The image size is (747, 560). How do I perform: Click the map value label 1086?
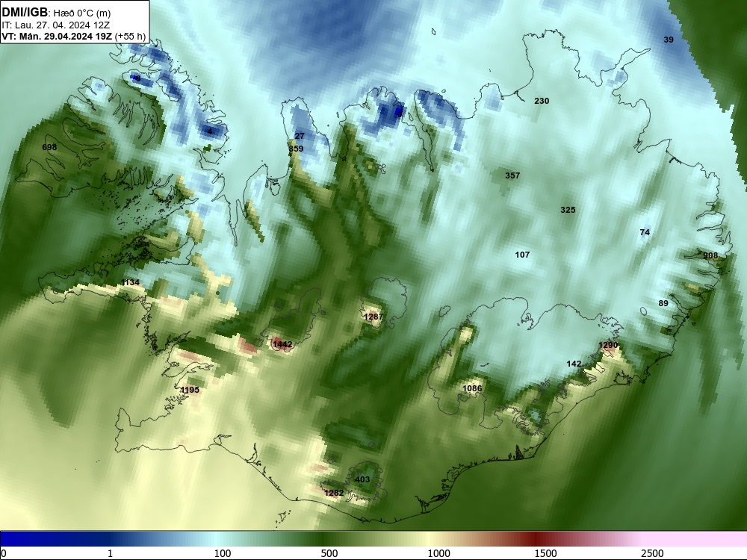tap(472, 388)
